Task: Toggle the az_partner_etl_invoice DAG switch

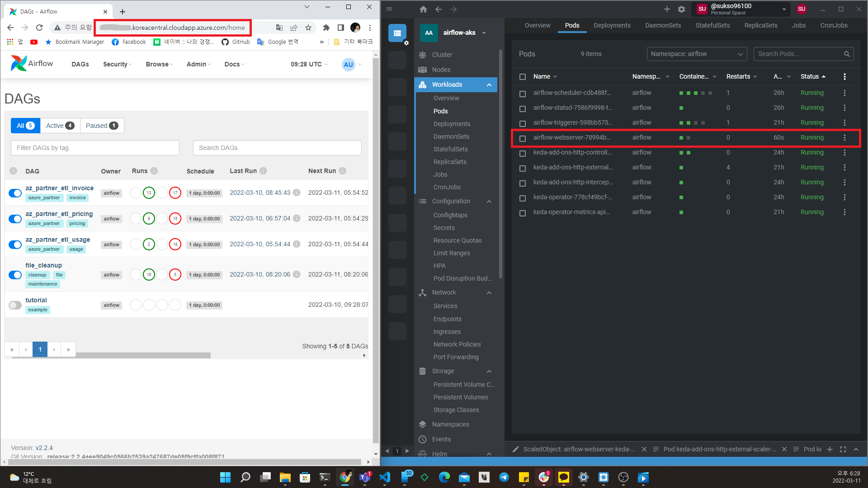Action: point(15,193)
